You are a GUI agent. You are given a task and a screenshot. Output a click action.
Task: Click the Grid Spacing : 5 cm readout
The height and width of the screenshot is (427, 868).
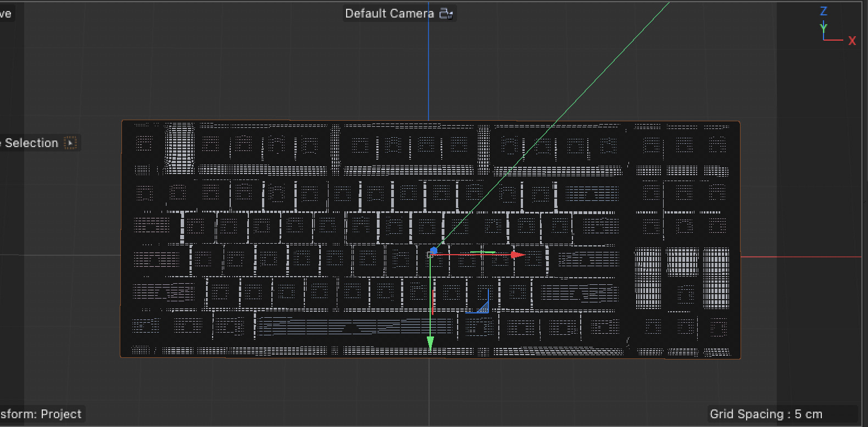click(x=766, y=414)
